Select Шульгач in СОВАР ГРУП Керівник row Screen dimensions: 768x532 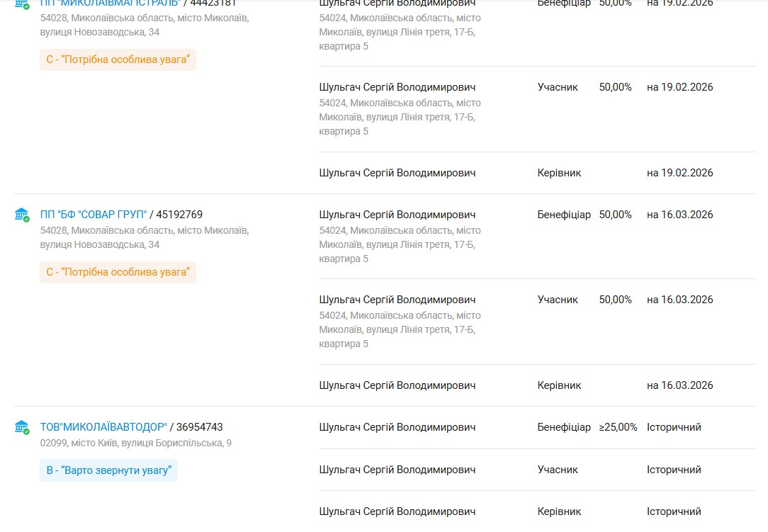point(397,385)
